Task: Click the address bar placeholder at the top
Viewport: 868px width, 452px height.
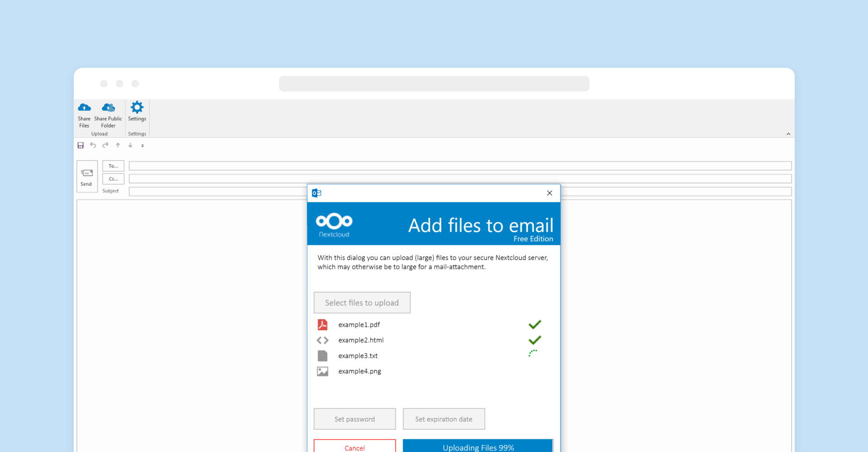Action: tap(434, 84)
